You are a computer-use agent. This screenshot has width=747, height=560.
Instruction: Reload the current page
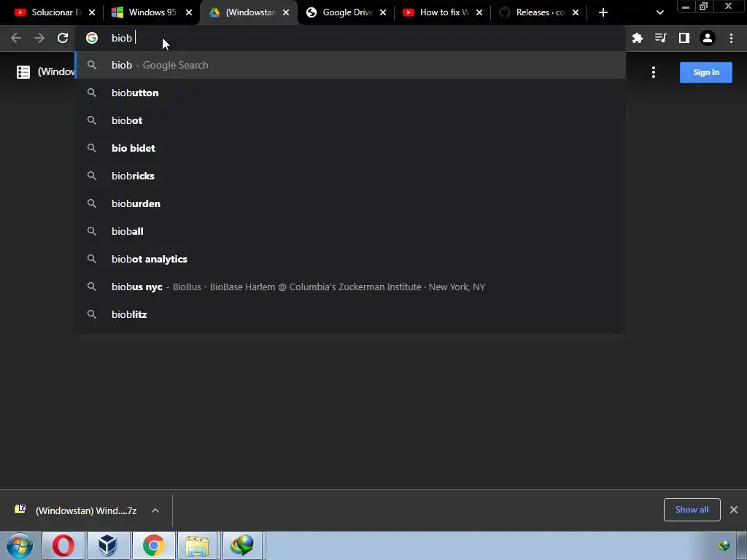pos(63,38)
